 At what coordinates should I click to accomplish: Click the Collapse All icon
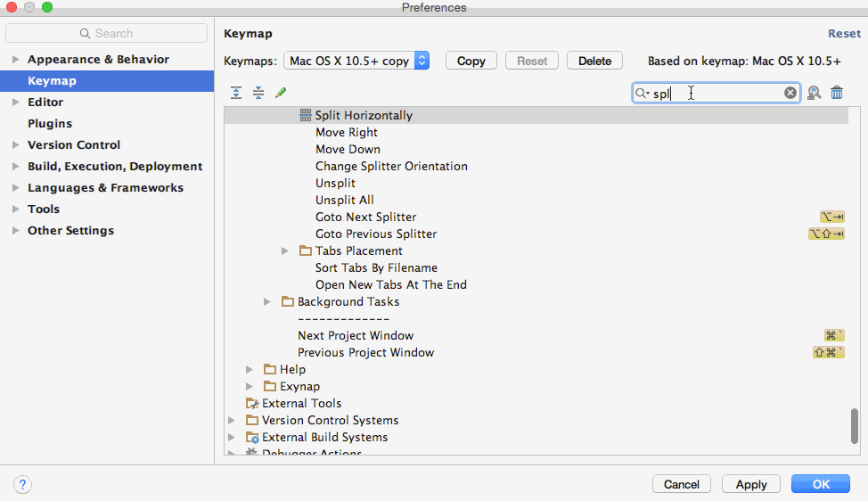[x=258, y=93]
